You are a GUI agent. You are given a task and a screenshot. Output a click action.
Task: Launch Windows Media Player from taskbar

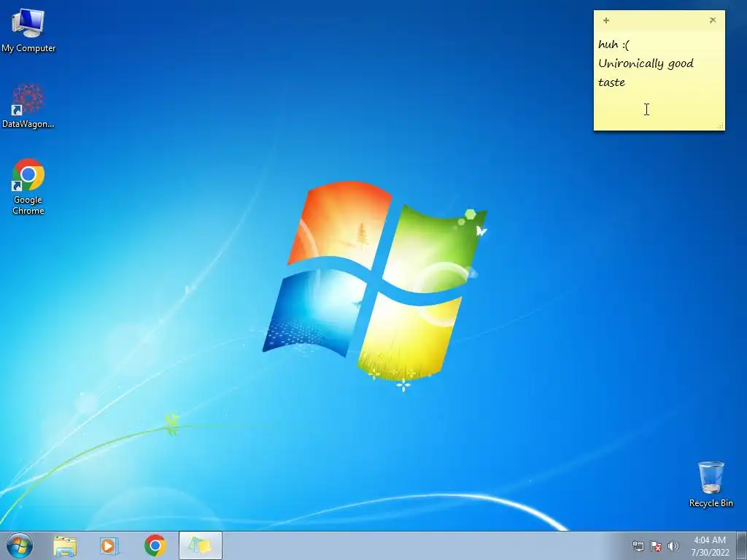click(x=109, y=545)
